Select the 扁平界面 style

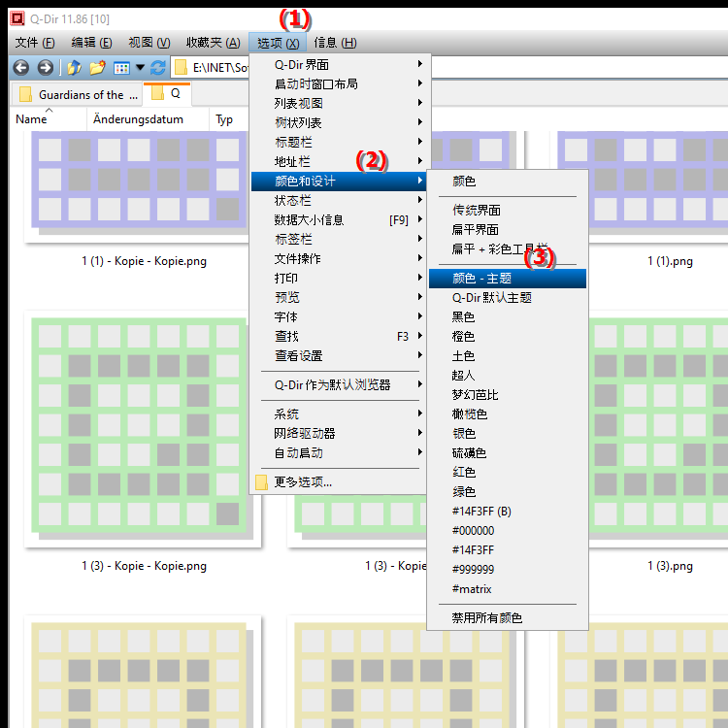(508, 230)
